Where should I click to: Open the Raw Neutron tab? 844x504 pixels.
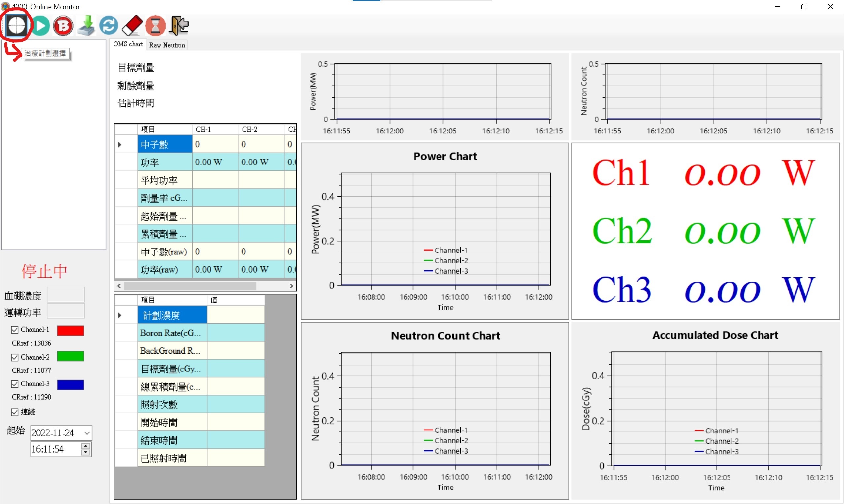click(x=167, y=45)
